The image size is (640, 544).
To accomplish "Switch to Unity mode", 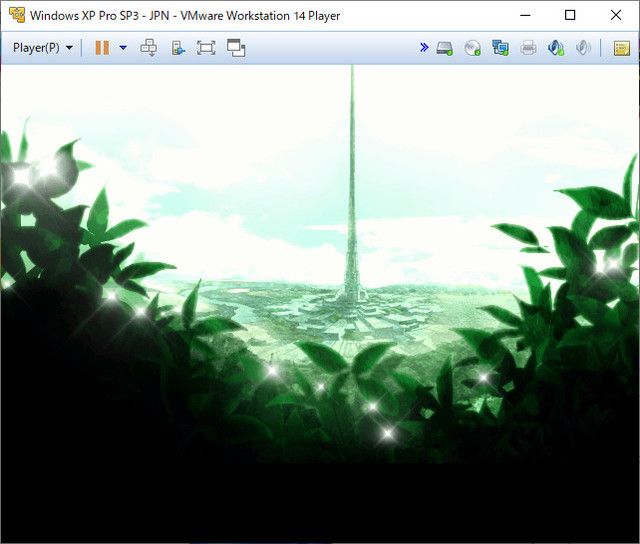I will pos(236,48).
